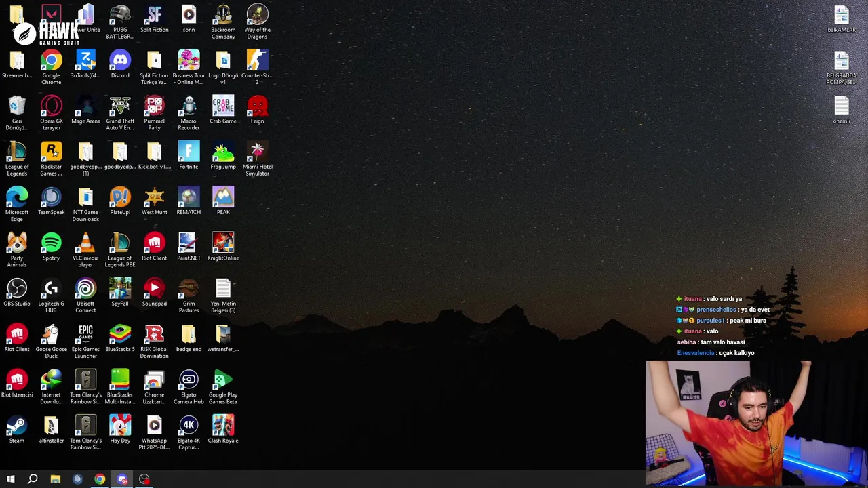868x488 pixels.
Task: Launch BlueStacks Multi-Instance Manager
Action: (x=120, y=380)
